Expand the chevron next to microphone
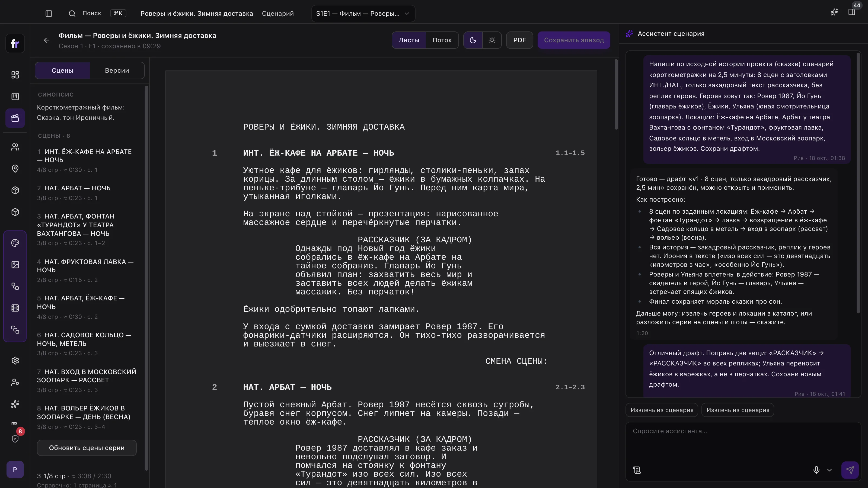 829,470
